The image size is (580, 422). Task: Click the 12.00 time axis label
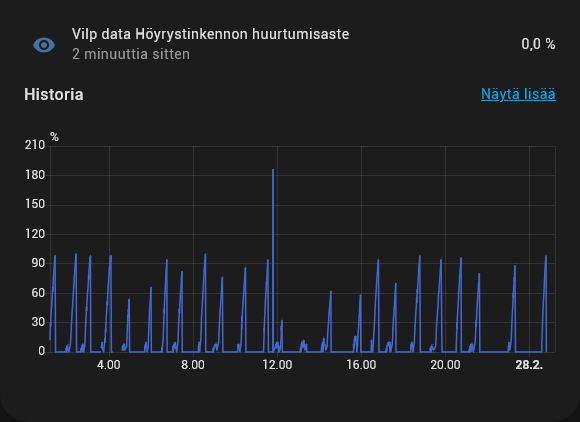click(x=277, y=365)
